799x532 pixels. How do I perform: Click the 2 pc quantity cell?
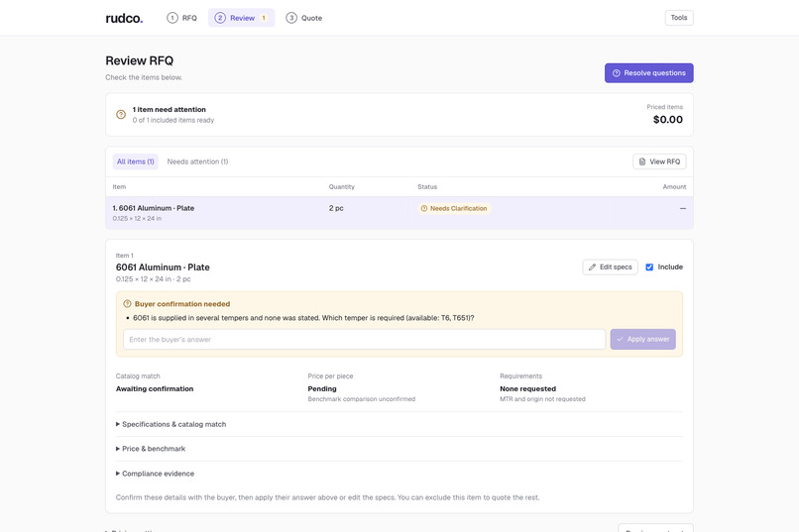click(336, 209)
